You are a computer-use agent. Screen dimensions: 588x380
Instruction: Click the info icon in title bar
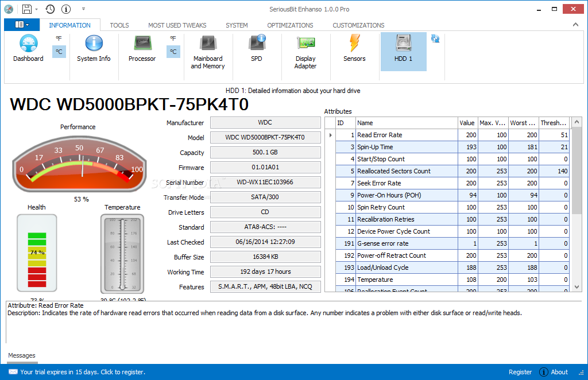(x=66, y=9)
